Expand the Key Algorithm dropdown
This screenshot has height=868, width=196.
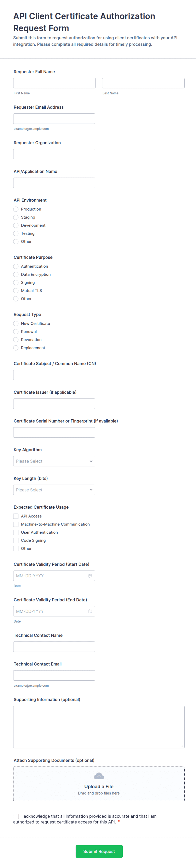click(54, 461)
